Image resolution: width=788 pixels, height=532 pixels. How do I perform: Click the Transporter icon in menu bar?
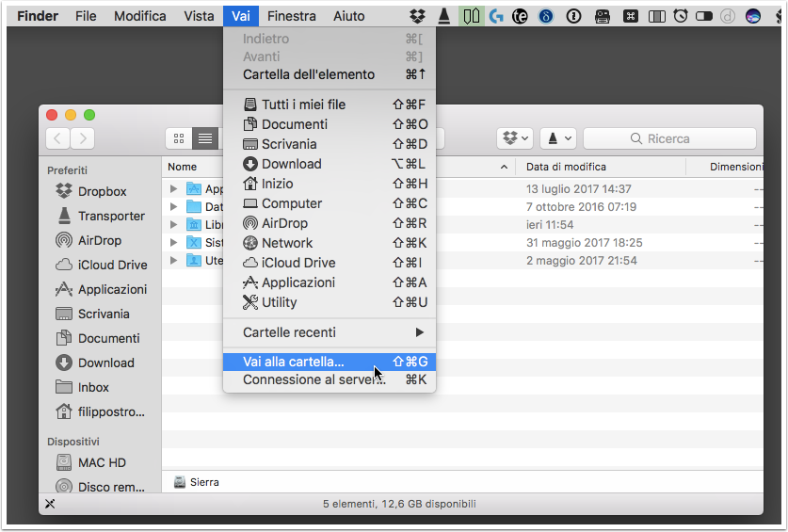coord(444,16)
